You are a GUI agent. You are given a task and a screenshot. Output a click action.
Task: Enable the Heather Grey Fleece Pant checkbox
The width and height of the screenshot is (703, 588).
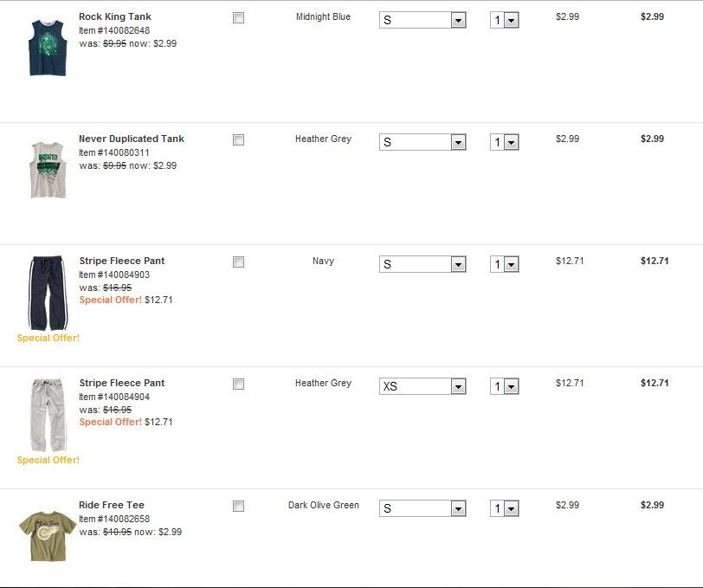pos(239,384)
